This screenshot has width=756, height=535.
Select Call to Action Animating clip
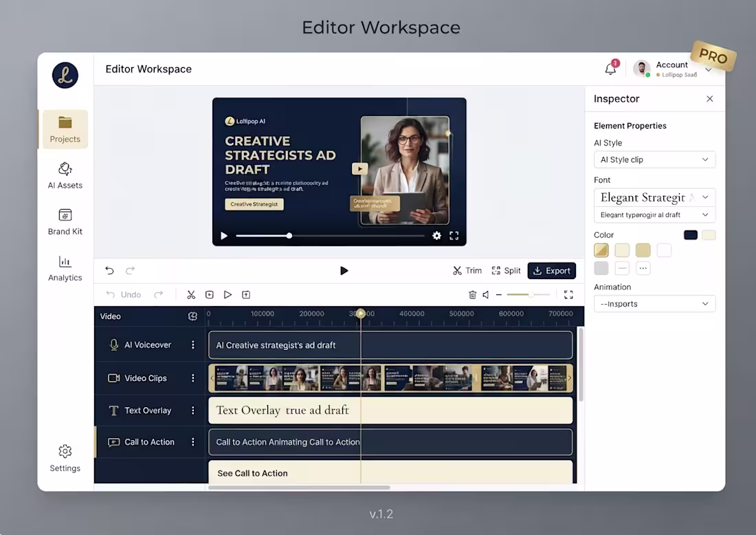pos(390,442)
